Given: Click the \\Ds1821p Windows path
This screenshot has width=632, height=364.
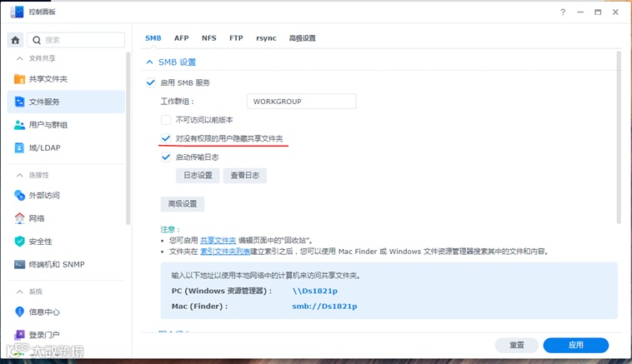Looking at the screenshot, I should tap(315, 291).
